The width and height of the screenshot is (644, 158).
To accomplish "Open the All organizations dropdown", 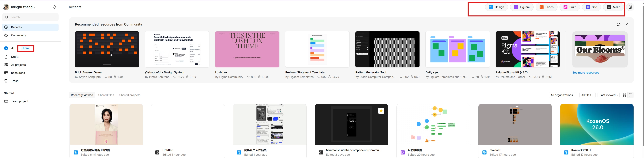I will coord(563,95).
